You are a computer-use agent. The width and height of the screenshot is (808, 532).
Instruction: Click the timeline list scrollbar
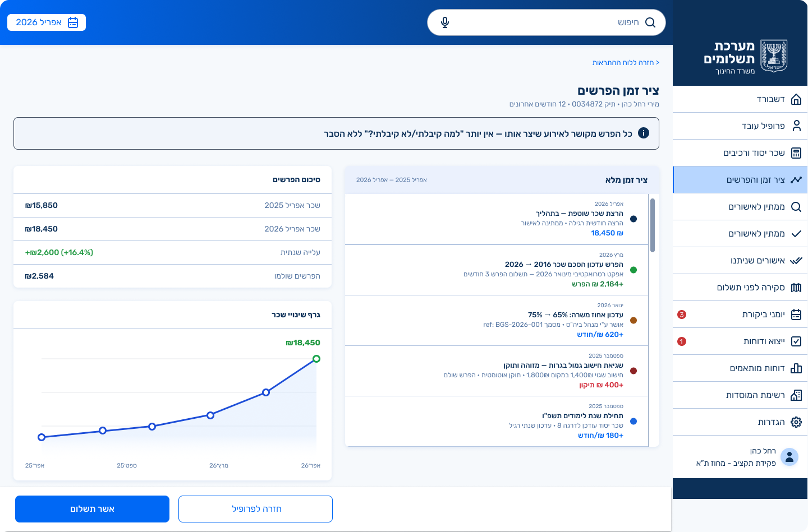coord(653,225)
